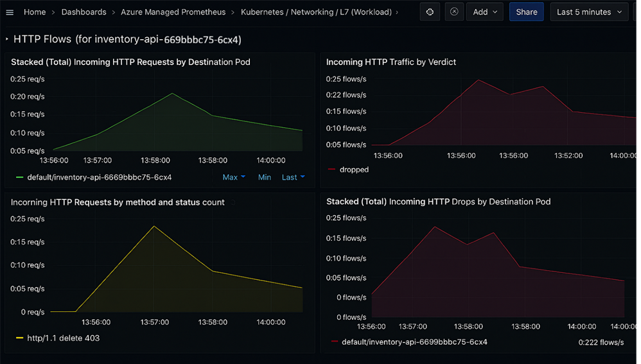
Task: Click the crosshair icon in the toolbar
Action: click(x=430, y=12)
